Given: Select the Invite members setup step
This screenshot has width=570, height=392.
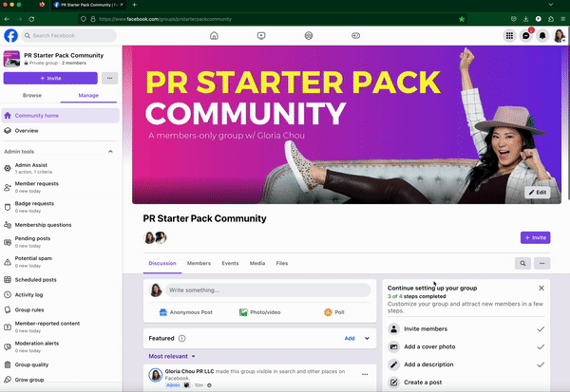Looking at the screenshot, I should pos(466,328).
